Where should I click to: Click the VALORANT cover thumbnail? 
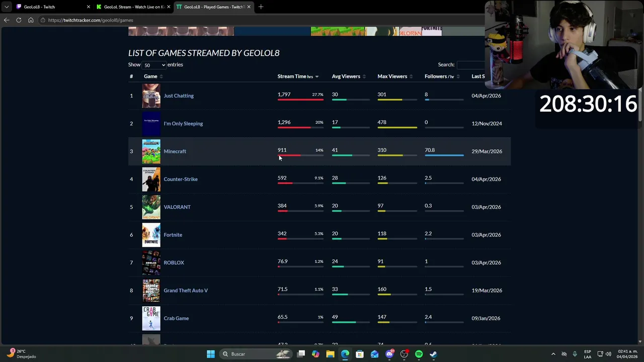[x=151, y=207]
